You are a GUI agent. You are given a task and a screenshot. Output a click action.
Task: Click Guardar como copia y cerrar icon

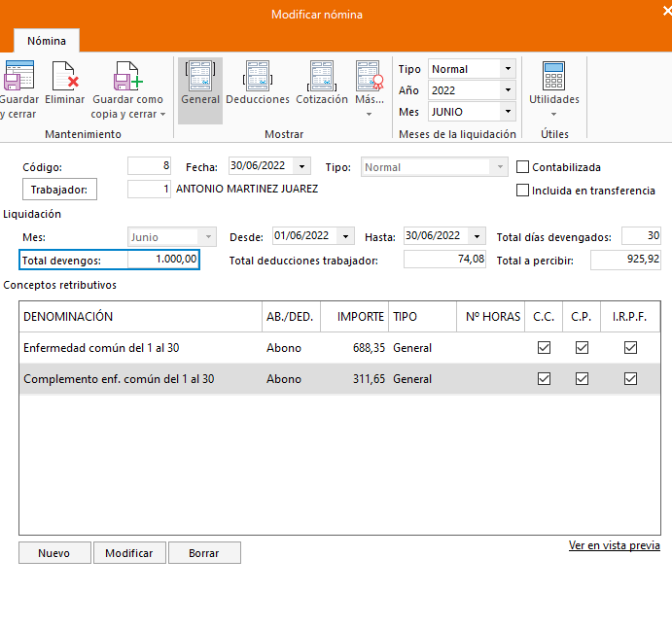pyautogui.click(x=127, y=76)
